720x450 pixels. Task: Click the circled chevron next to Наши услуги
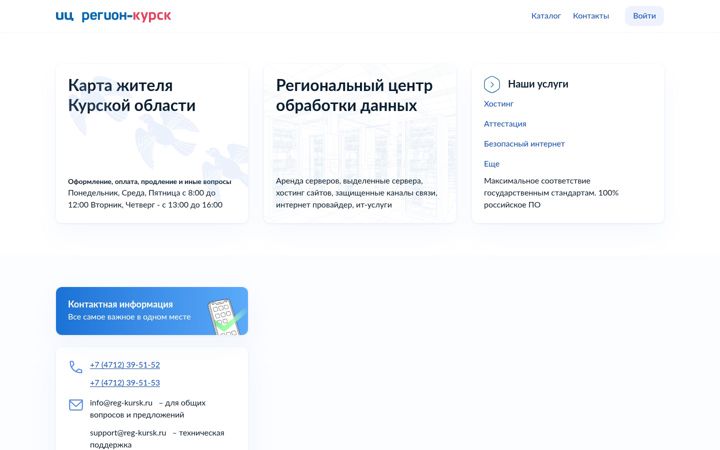492,84
